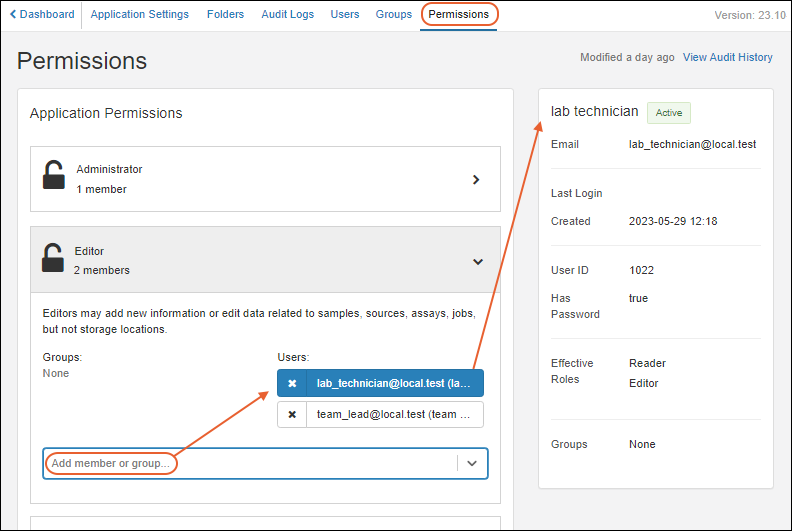Viewport: 792px width, 531px height.
Task: Open the Users tab
Action: [345, 15]
